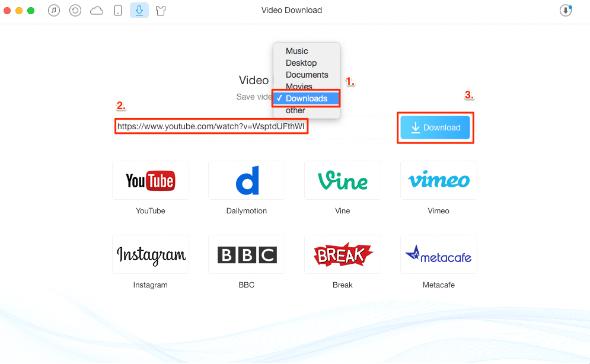Click the Vimeo logo tile
Screen dimensions: 590x364
point(439,180)
